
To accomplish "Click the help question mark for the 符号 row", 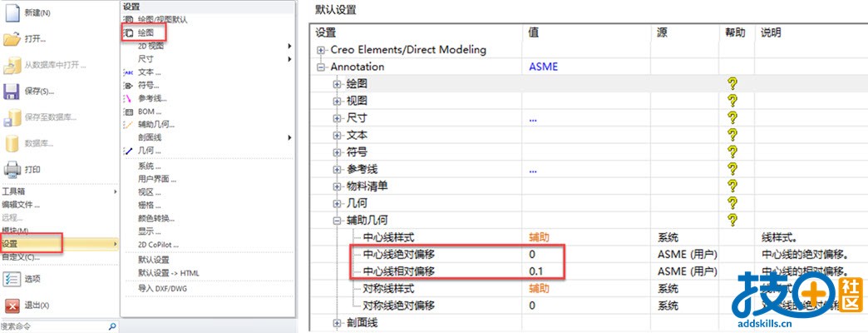I will click(732, 152).
